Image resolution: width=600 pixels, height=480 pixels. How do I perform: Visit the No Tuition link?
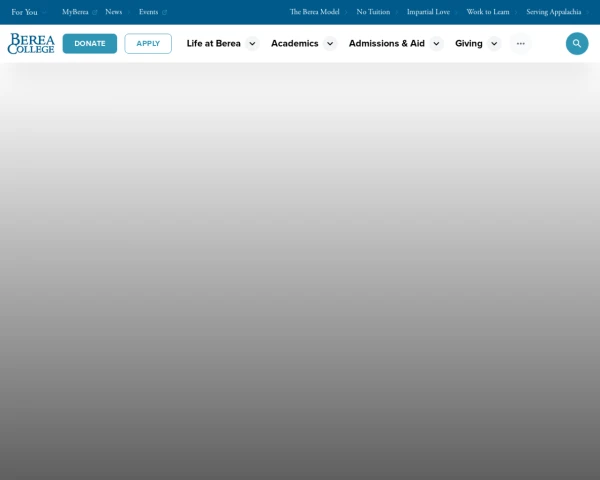373,12
